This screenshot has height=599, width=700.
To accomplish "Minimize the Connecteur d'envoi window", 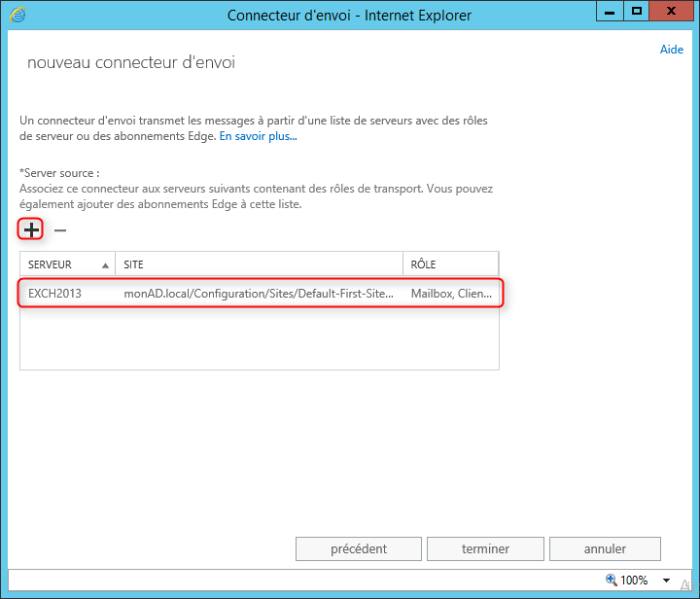I will tap(610, 11).
